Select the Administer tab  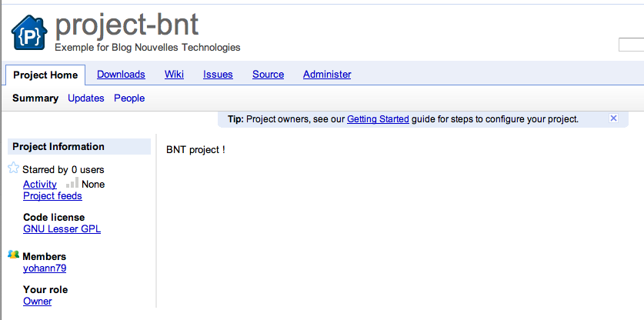[327, 75]
